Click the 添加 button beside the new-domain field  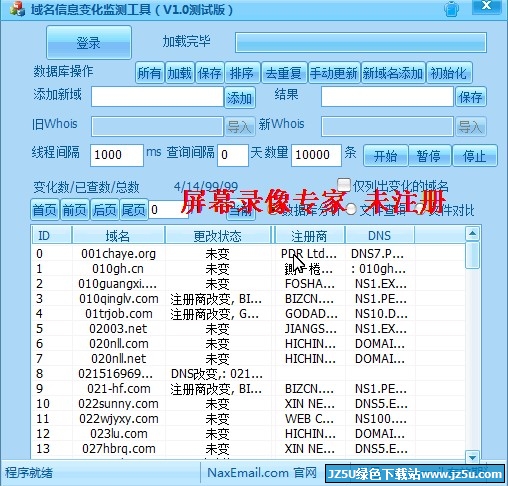pos(240,97)
